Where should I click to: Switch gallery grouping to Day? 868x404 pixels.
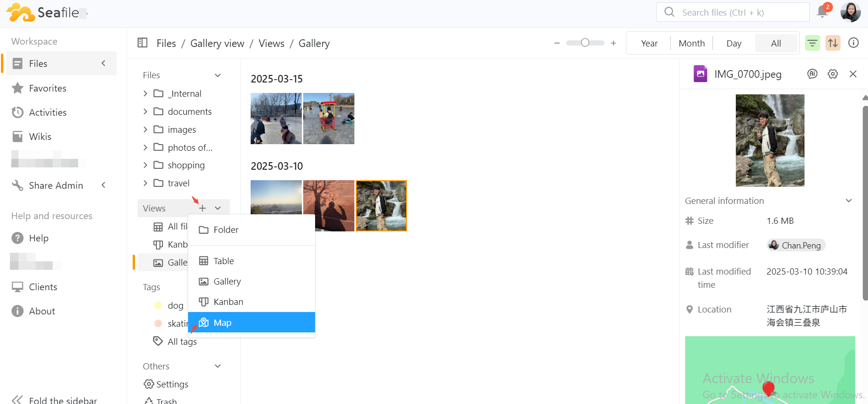[x=733, y=44]
